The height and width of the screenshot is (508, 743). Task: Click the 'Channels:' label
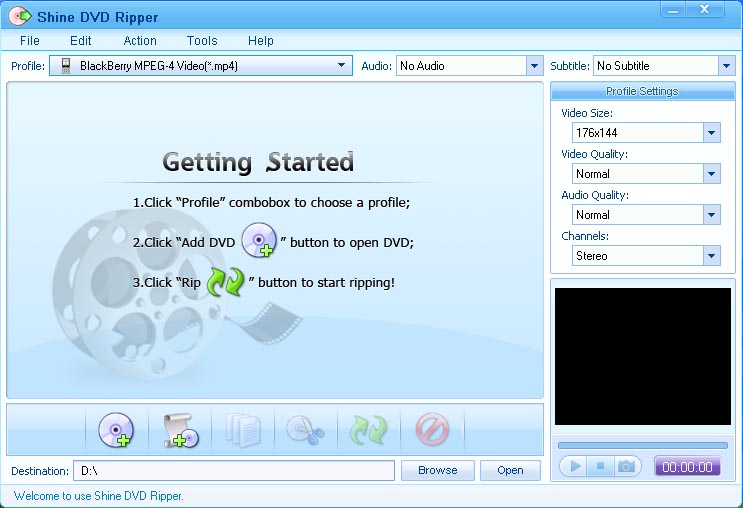[x=585, y=236]
